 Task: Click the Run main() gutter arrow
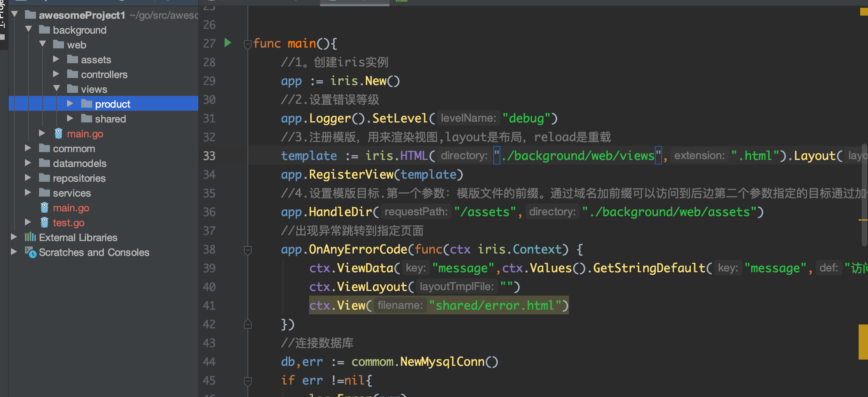click(x=228, y=43)
